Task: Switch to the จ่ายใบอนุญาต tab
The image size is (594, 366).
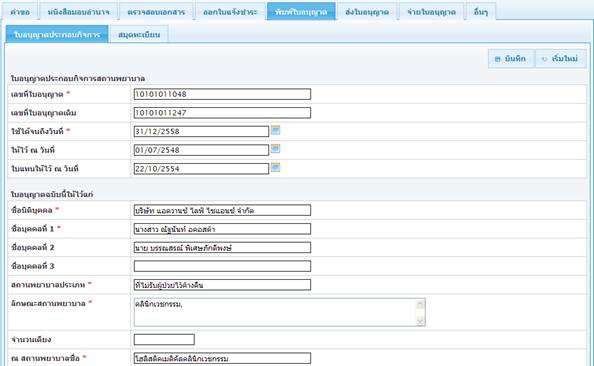Action: point(431,12)
